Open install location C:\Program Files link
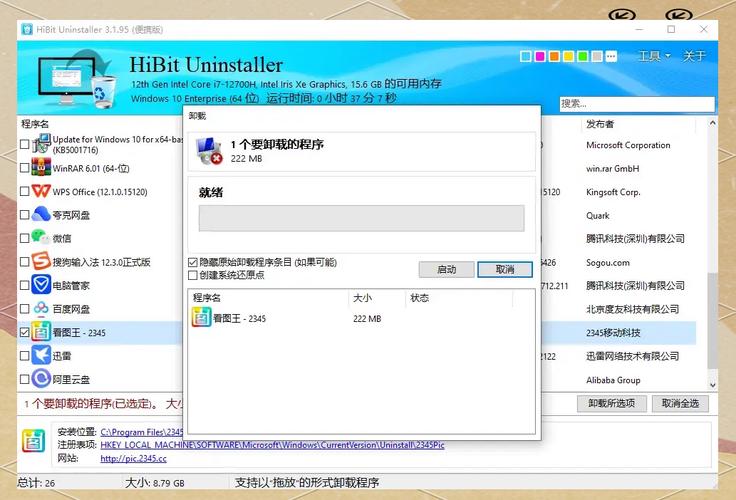The image size is (736, 500). [142, 432]
